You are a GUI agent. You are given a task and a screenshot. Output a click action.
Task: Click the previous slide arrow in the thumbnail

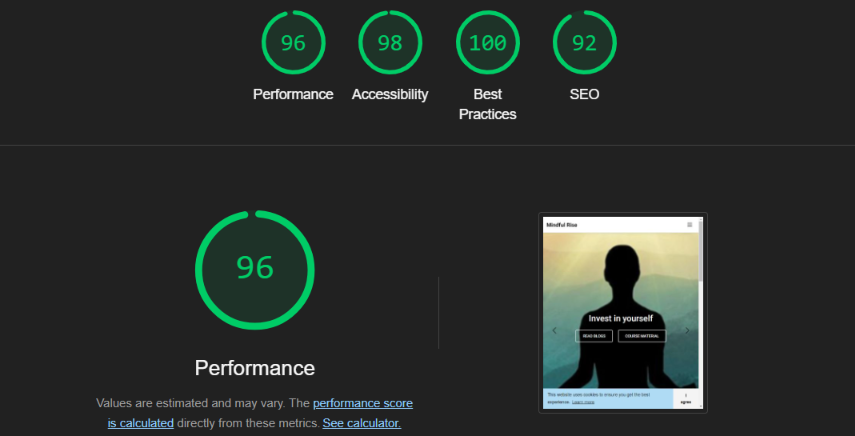[555, 330]
